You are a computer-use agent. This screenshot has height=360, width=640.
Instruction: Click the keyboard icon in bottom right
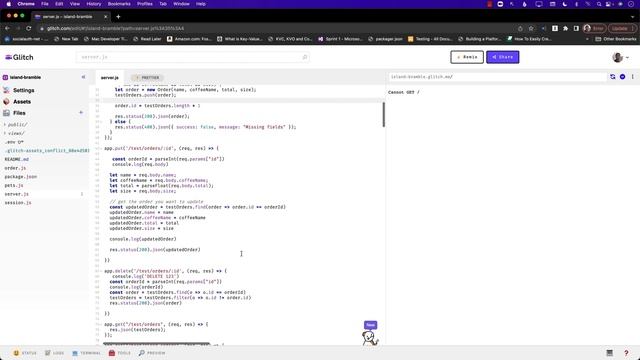pyautogui.click(x=609, y=353)
